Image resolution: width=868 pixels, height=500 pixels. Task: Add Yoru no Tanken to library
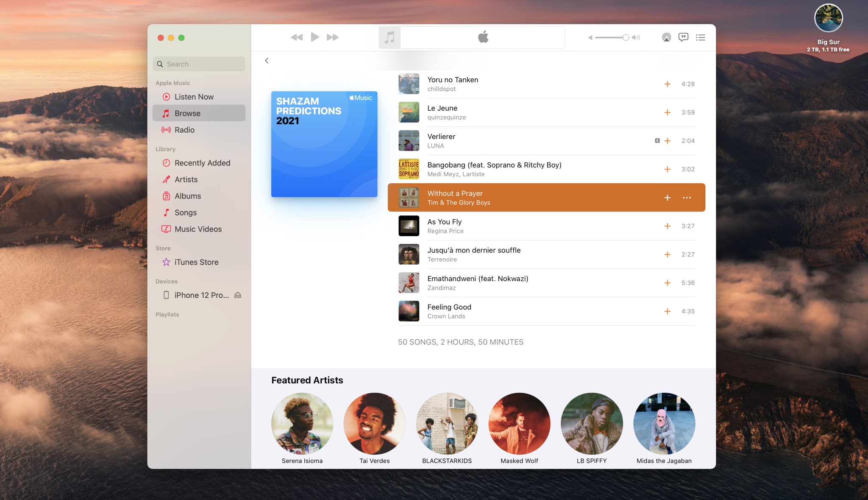tap(667, 84)
